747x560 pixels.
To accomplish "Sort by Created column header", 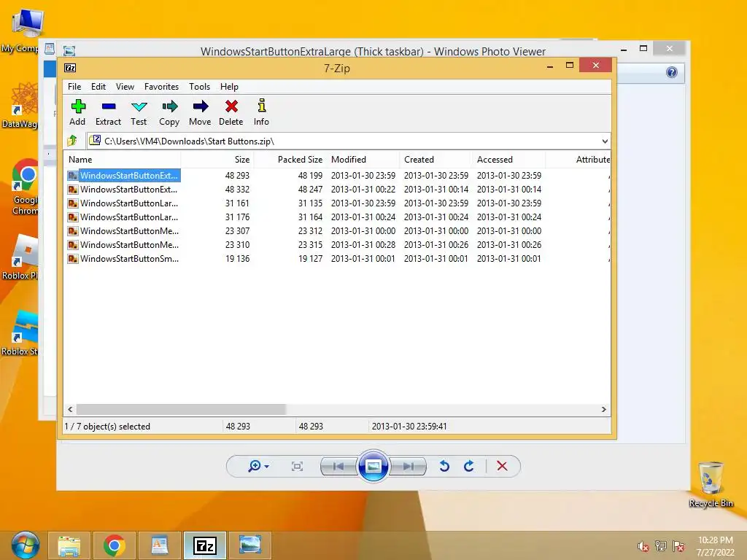I will 436,160.
